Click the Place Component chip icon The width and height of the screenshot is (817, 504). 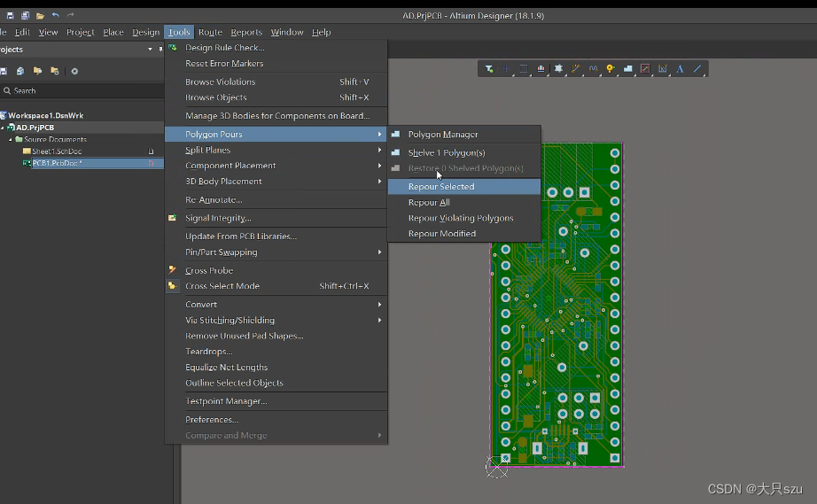click(x=558, y=68)
